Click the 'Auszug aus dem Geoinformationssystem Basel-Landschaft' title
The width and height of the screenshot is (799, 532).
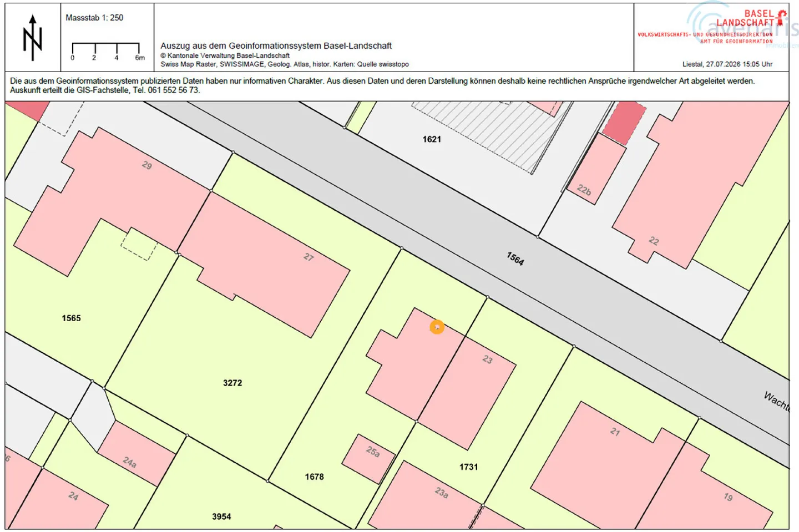[x=276, y=45]
